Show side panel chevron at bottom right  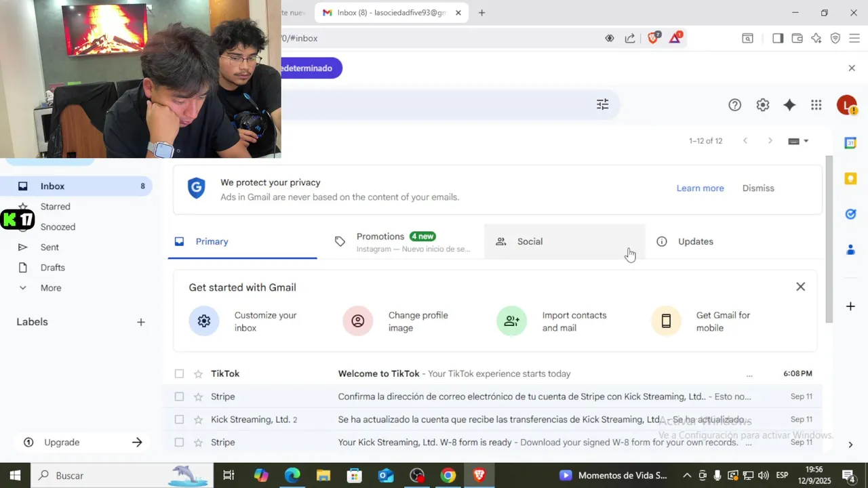point(850,445)
